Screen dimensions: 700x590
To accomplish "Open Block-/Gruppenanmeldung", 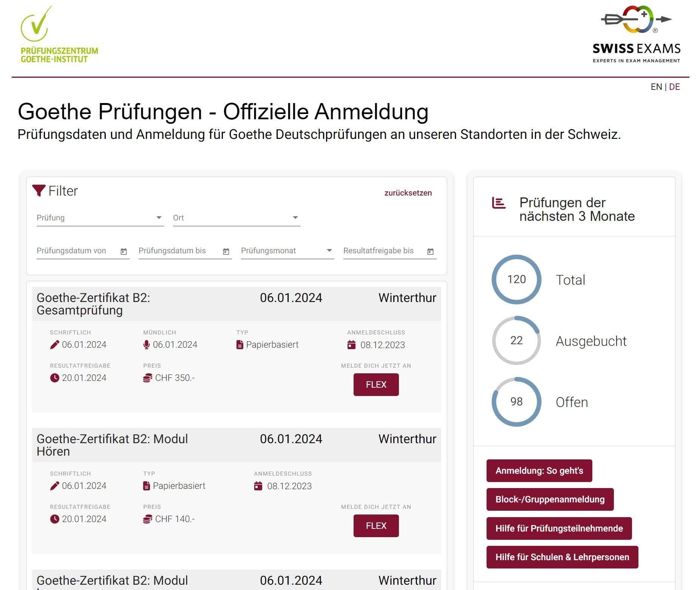I will 550,499.
